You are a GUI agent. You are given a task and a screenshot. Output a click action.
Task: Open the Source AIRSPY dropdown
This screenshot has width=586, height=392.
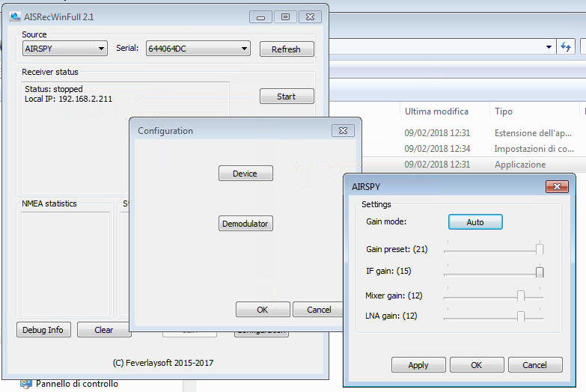(x=65, y=49)
